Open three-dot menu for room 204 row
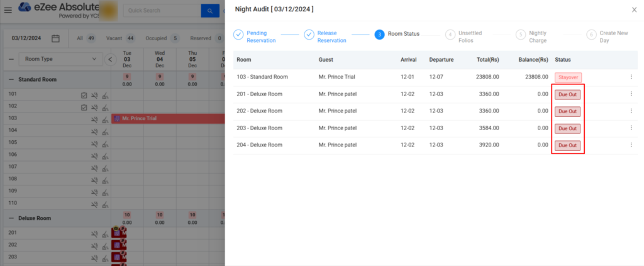Viewport: 644px width, 266px height. (x=631, y=145)
